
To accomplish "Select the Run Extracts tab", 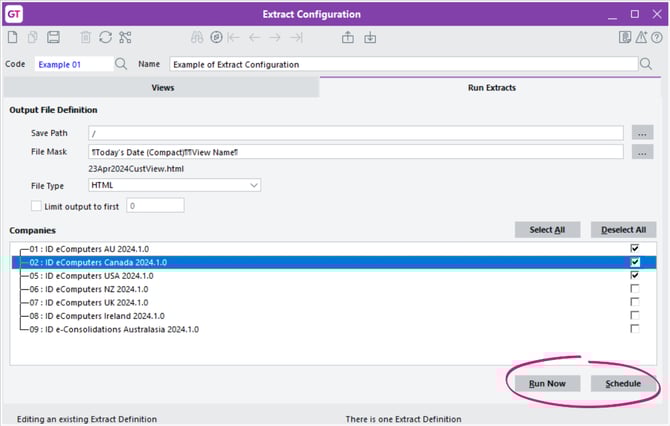I will (491, 88).
